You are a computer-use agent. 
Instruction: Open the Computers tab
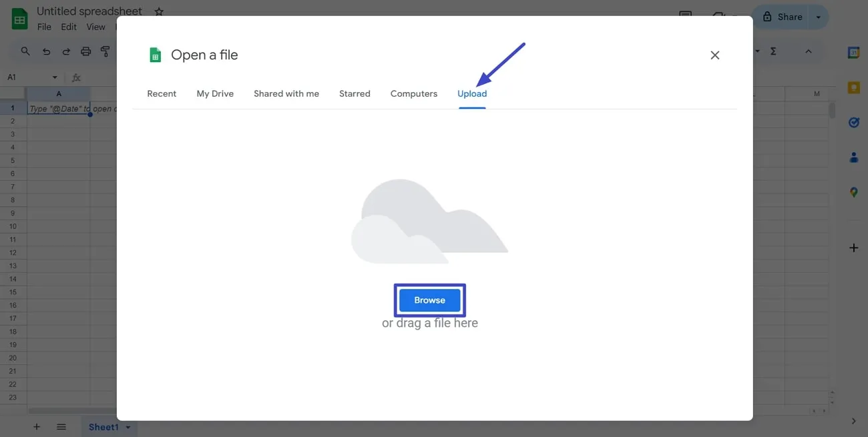point(414,94)
